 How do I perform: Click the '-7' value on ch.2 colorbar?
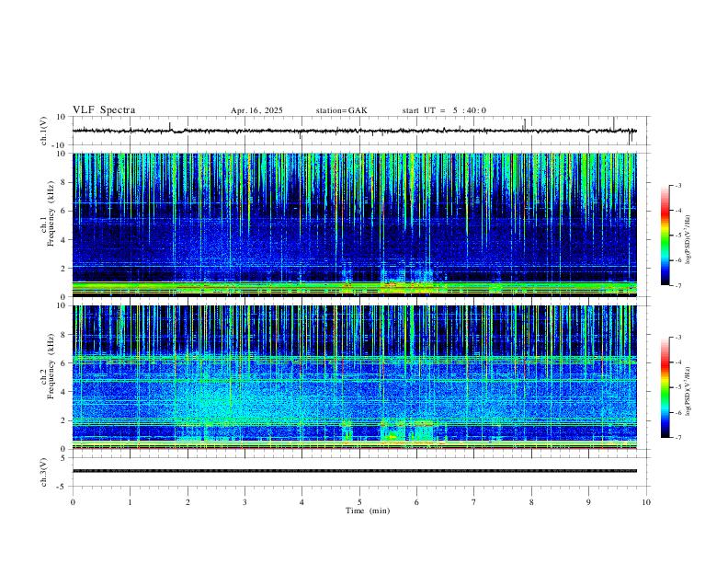(677, 437)
